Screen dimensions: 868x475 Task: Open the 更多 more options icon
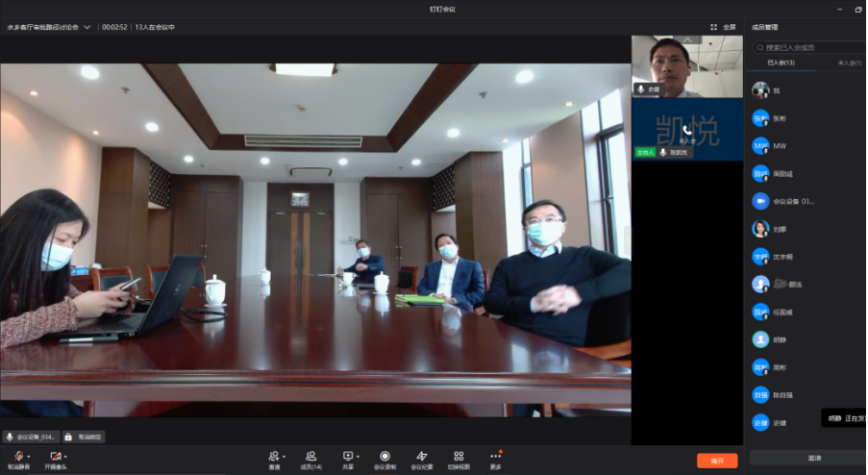(495, 457)
